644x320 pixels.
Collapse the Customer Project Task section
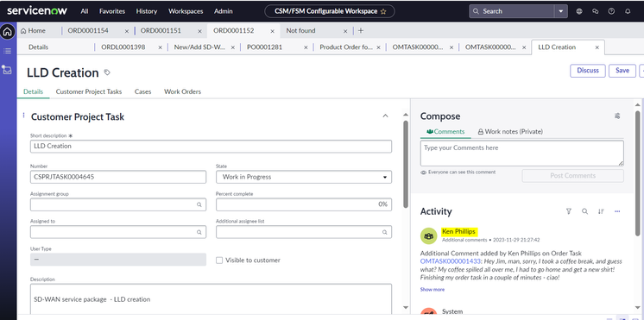click(x=385, y=116)
